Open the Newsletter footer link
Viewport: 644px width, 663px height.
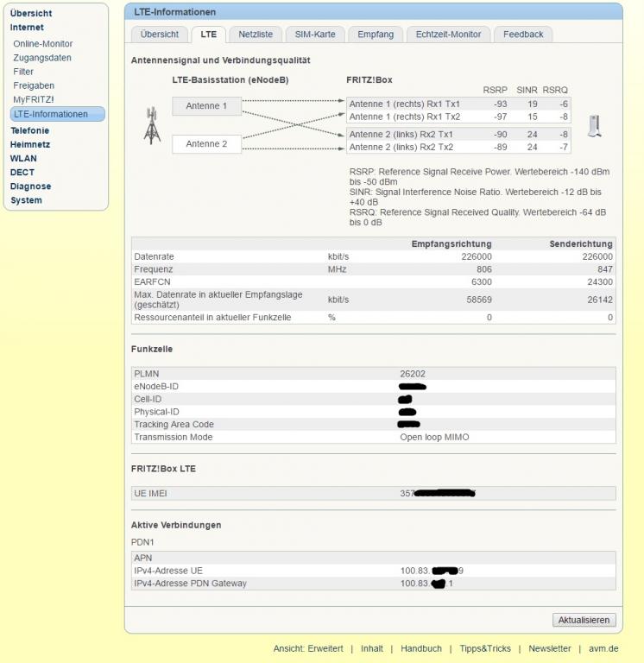point(549,648)
